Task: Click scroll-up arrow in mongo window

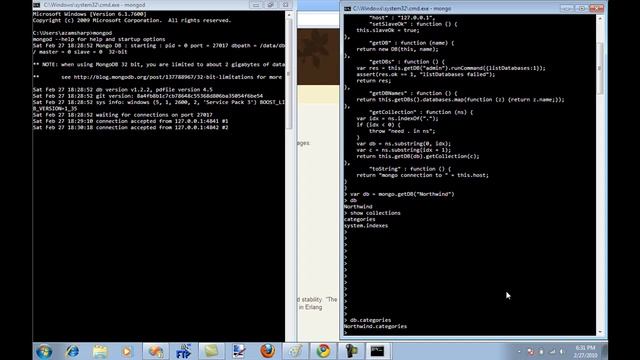Action: point(600,18)
